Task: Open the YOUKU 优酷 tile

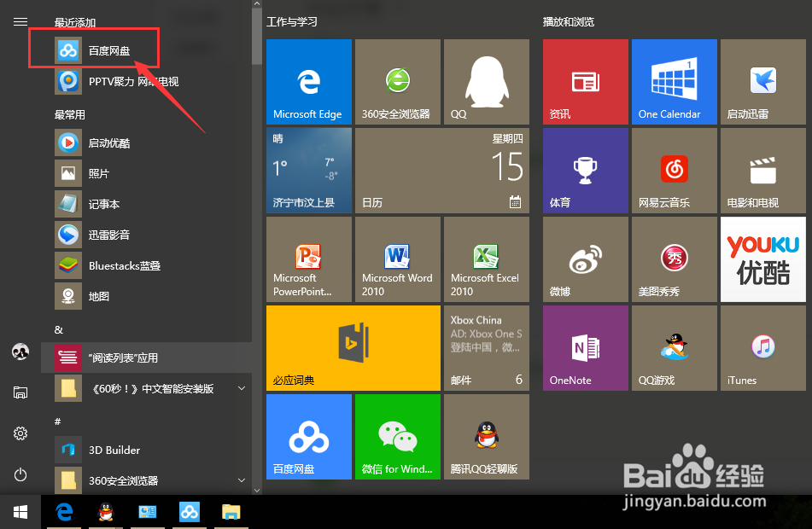Action: tap(763, 259)
